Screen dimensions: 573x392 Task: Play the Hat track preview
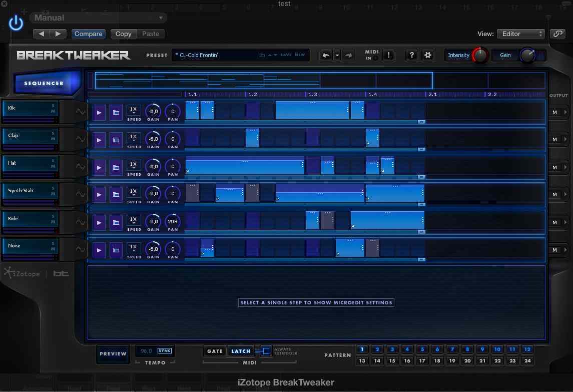pyautogui.click(x=99, y=168)
